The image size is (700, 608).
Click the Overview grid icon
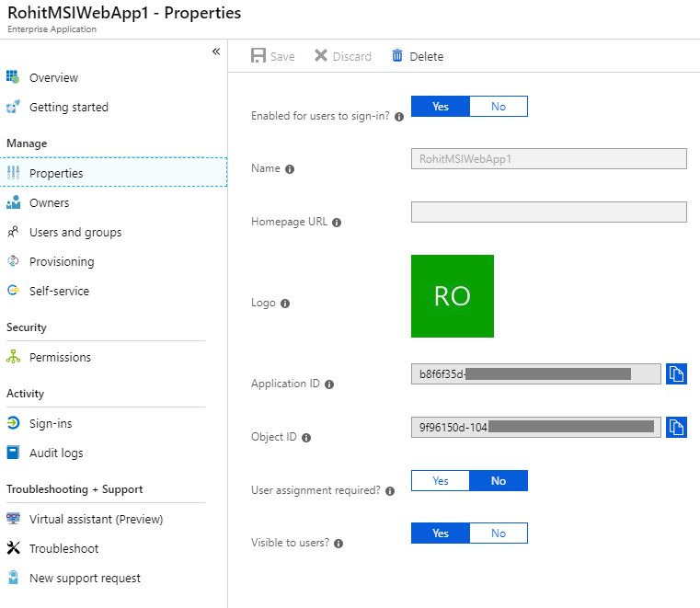click(13, 76)
